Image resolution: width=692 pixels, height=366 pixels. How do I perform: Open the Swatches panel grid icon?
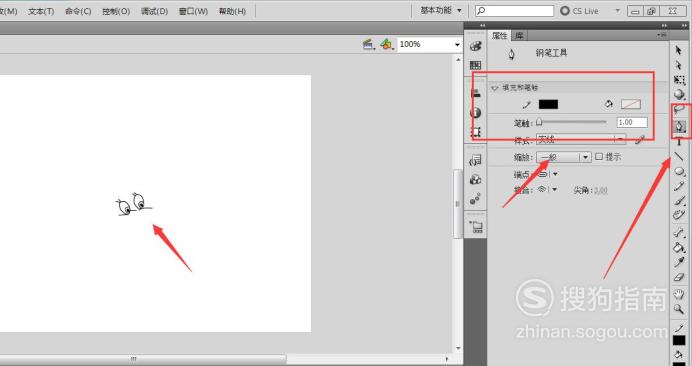coord(475,65)
